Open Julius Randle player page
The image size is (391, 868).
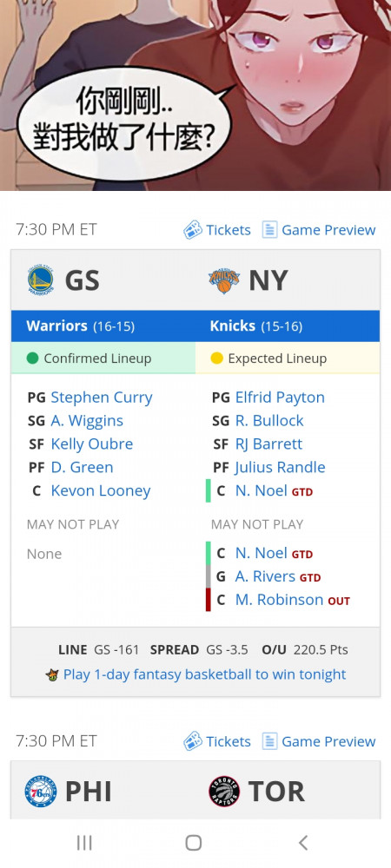tap(281, 467)
